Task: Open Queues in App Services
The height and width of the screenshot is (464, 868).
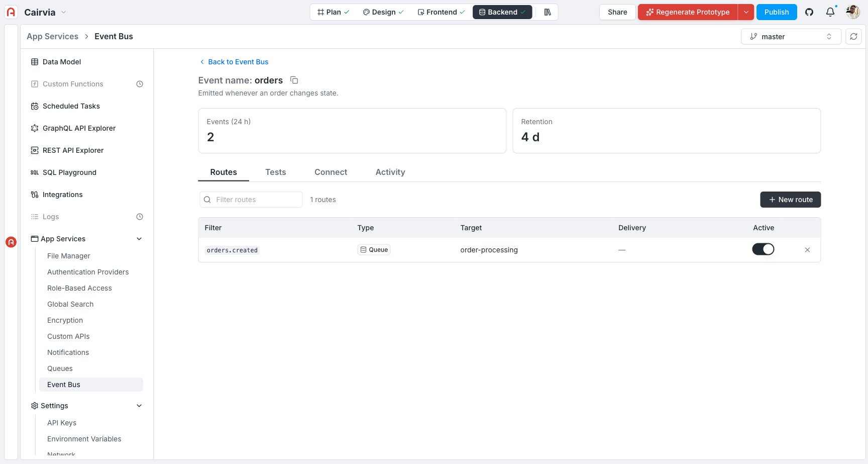Action: tap(60, 368)
